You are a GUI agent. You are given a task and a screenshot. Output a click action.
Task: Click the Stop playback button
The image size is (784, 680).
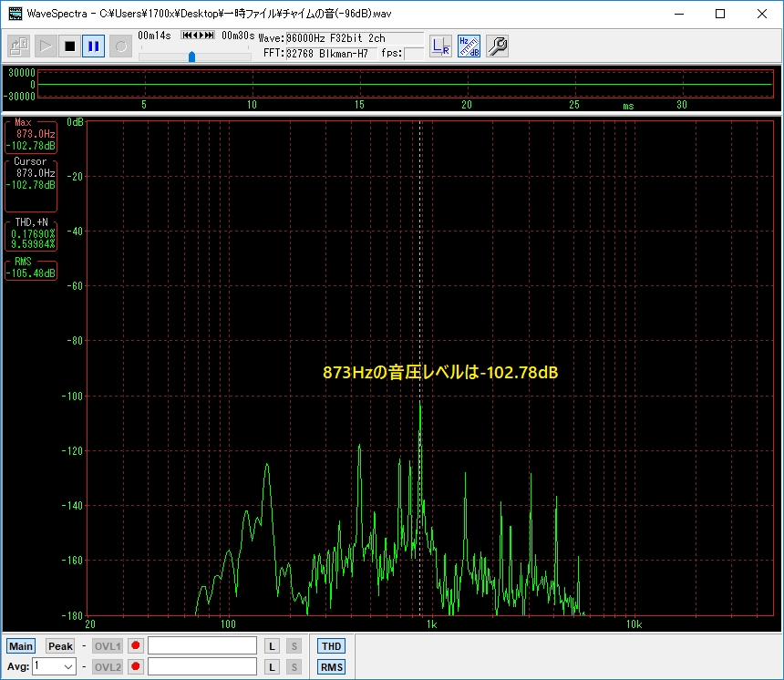coord(69,46)
